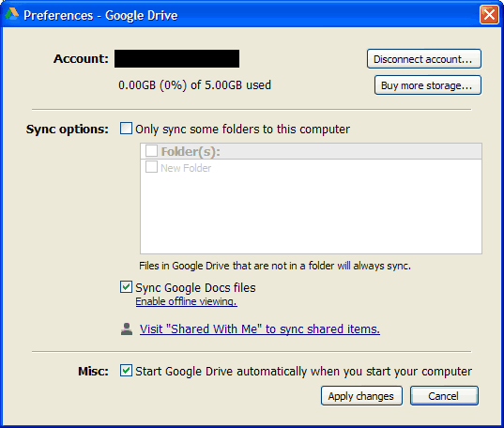The height and width of the screenshot is (428, 504).
Task: Open Enable offline viewing link
Action: tap(187, 301)
